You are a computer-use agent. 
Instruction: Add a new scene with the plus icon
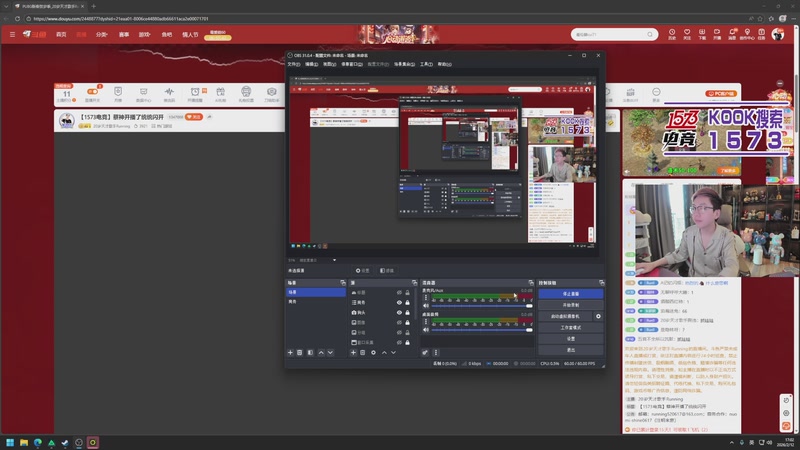[x=290, y=353]
